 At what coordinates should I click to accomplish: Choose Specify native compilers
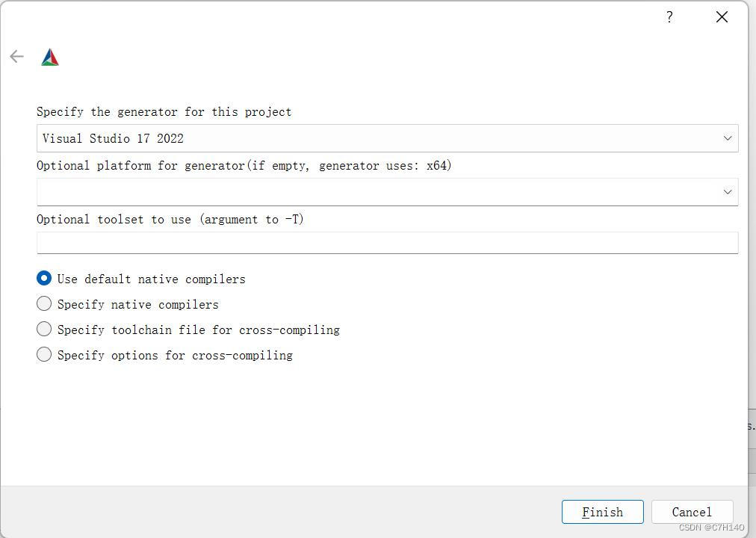point(43,303)
